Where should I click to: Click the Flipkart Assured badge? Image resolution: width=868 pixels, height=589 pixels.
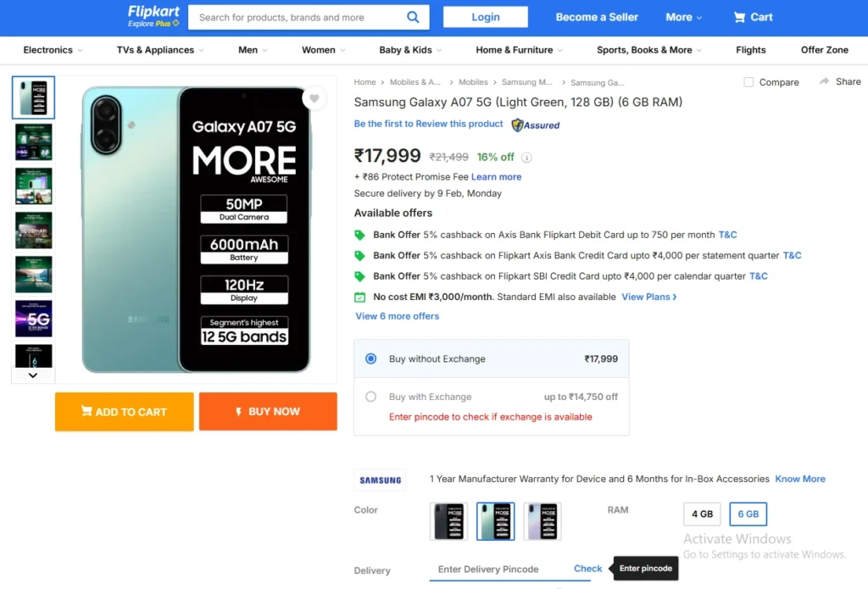point(535,125)
